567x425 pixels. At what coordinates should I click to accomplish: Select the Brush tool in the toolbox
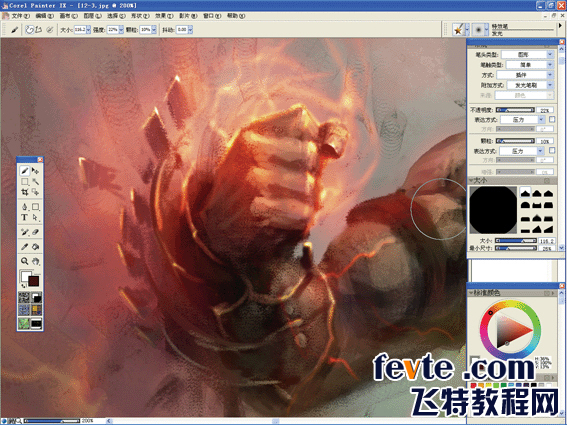click(25, 170)
